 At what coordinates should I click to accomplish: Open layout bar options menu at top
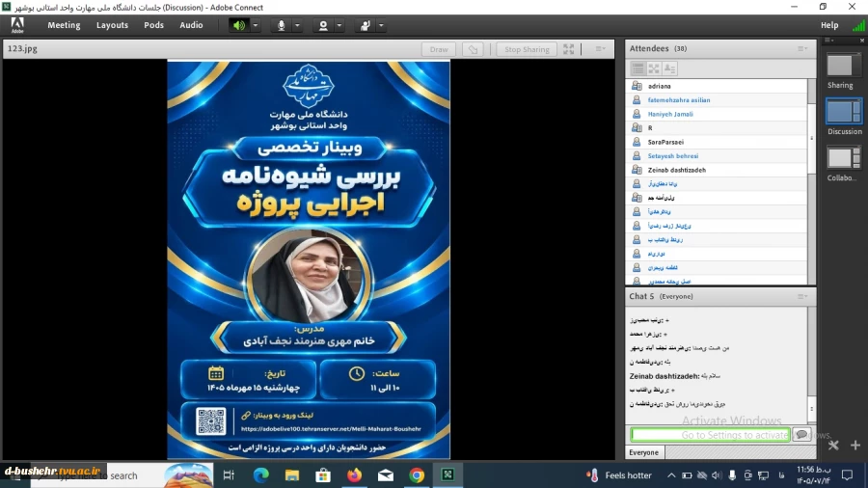point(828,41)
